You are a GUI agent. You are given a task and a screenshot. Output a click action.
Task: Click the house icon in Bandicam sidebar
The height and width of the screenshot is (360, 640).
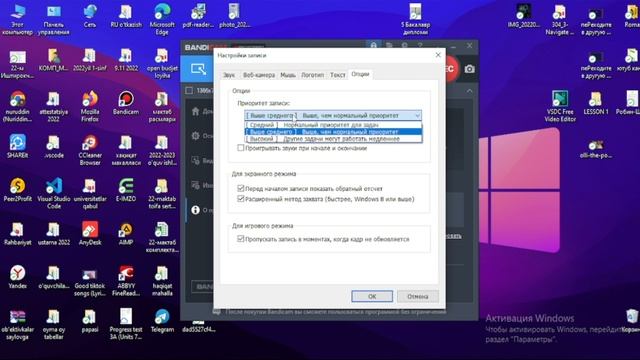196,111
